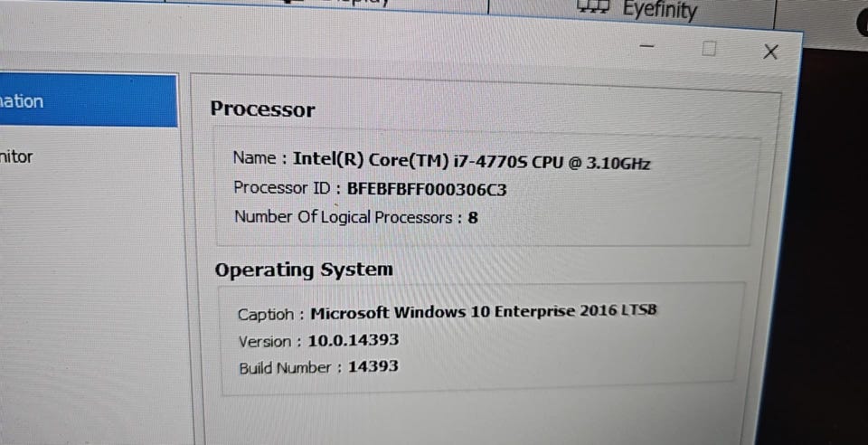Select the Windows 10 Enterprise 2016 LTSB text

[x=484, y=312]
